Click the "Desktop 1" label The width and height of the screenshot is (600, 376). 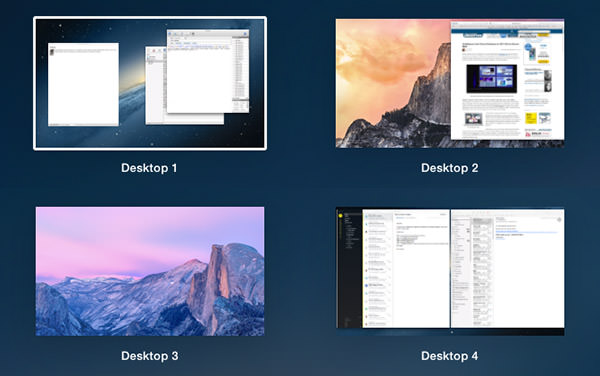click(149, 168)
